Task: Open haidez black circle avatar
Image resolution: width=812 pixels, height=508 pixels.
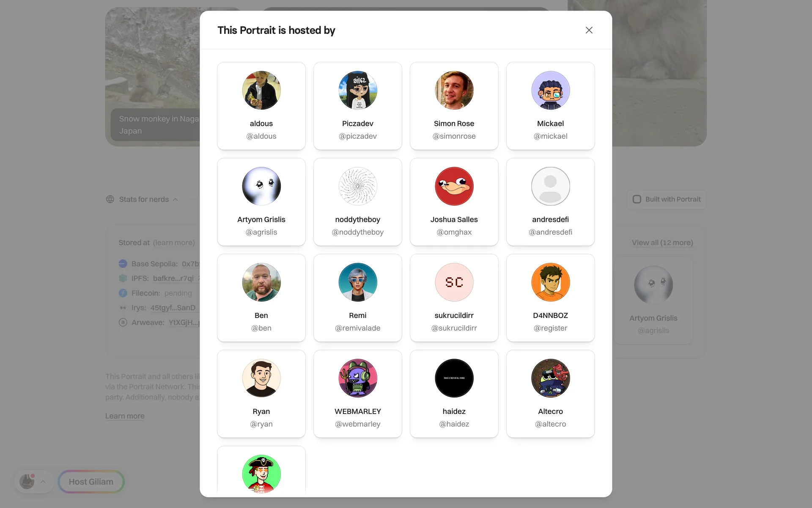Action: (x=454, y=378)
